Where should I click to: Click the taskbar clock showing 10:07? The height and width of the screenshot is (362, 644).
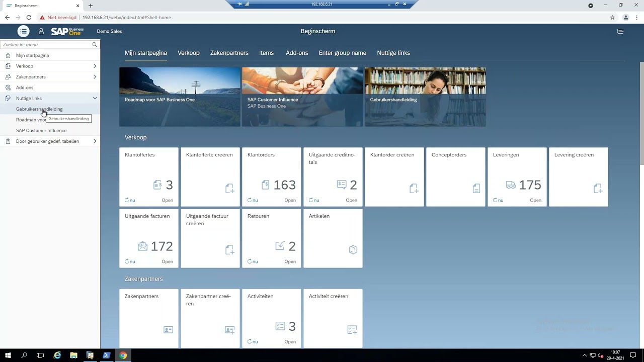[x=615, y=355]
